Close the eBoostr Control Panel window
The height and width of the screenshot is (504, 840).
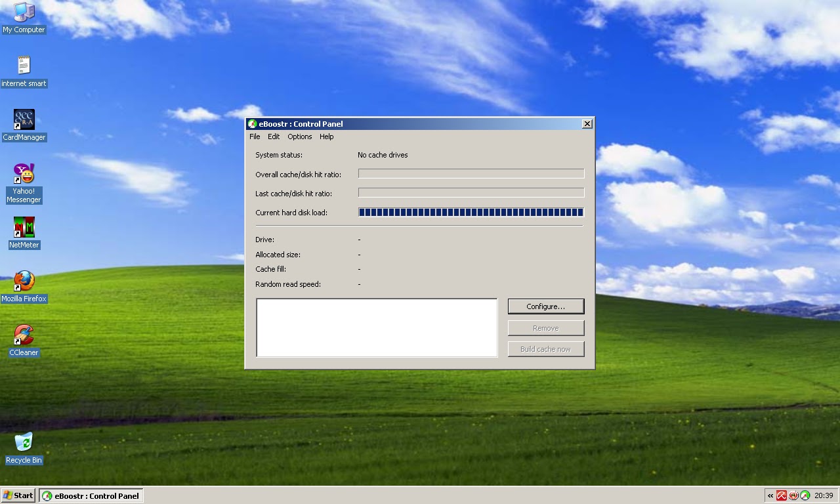point(587,123)
